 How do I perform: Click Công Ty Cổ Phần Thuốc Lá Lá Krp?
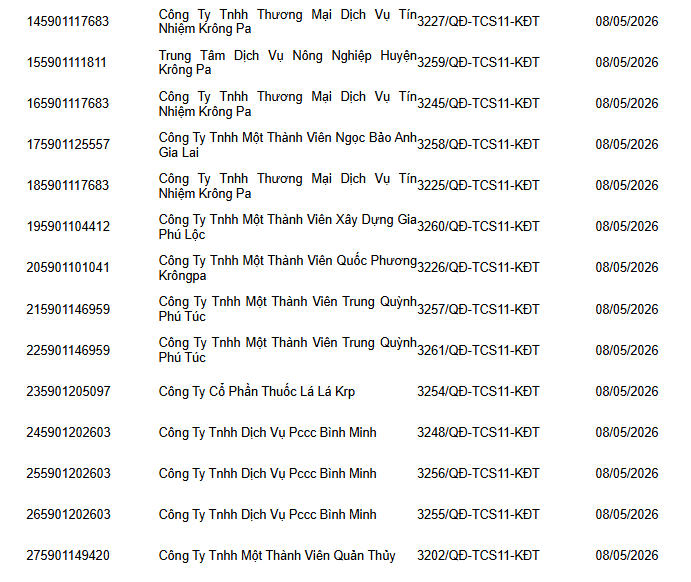coord(256,391)
